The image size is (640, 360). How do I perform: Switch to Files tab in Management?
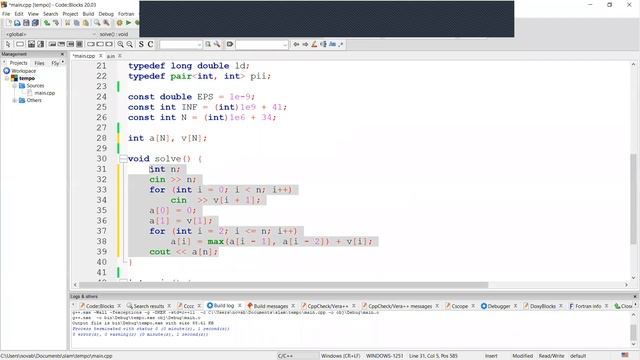39,63
